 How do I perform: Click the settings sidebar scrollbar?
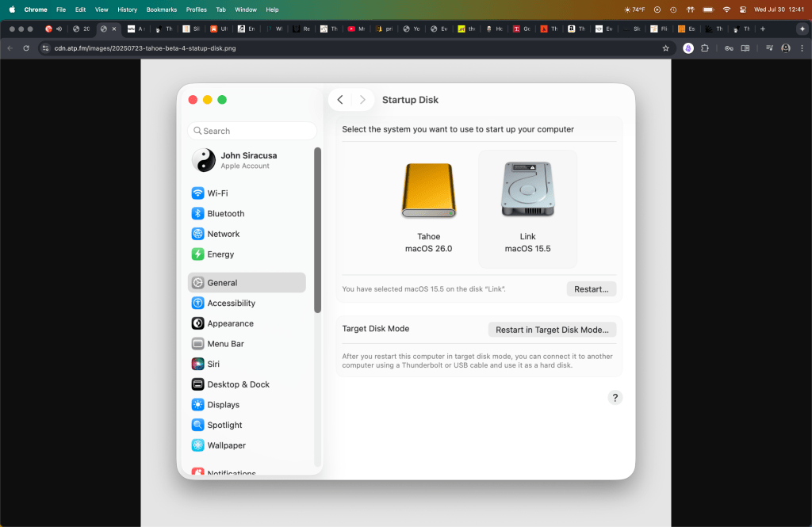(318, 230)
